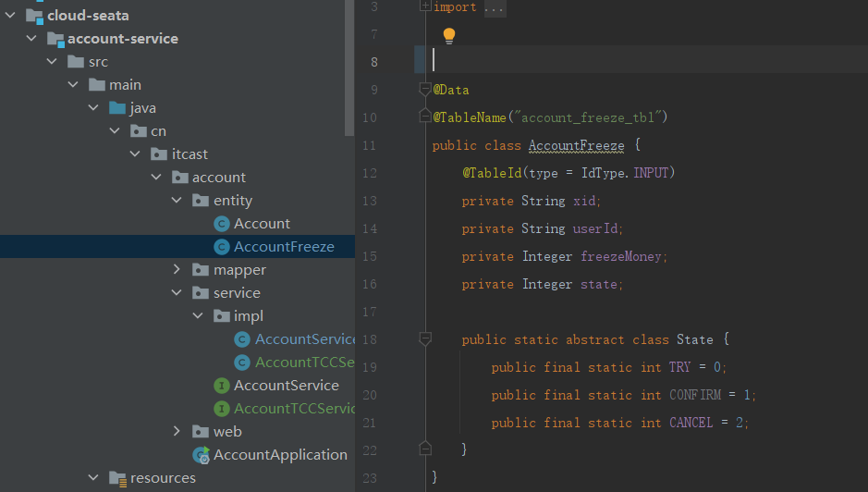Viewport: 868px width, 492px height.
Task: Select AccountFreeze in the project tree
Action: (177, 247)
